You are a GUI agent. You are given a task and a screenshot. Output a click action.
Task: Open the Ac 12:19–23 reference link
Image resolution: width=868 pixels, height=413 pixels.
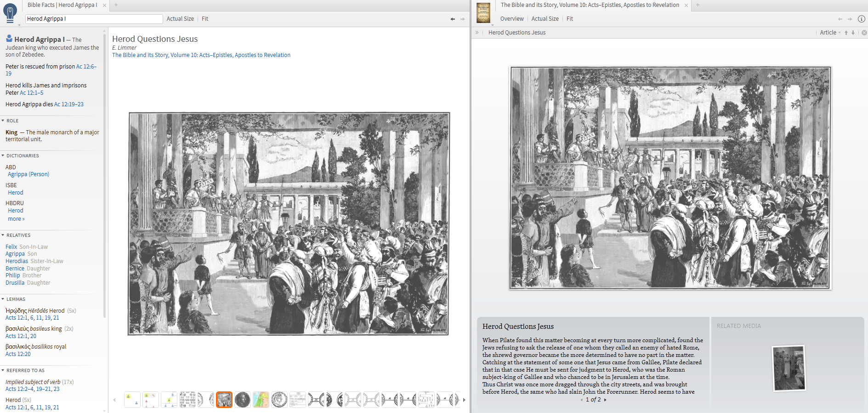69,104
